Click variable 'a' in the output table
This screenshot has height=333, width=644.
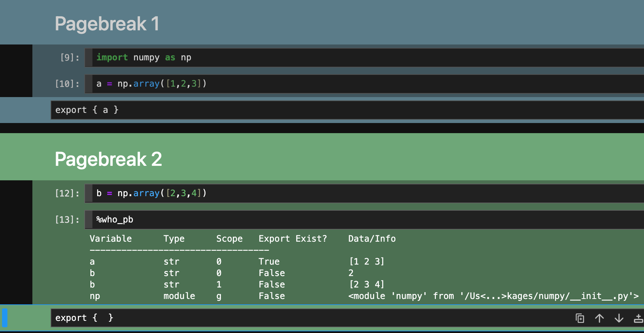pyautogui.click(x=92, y=262)
